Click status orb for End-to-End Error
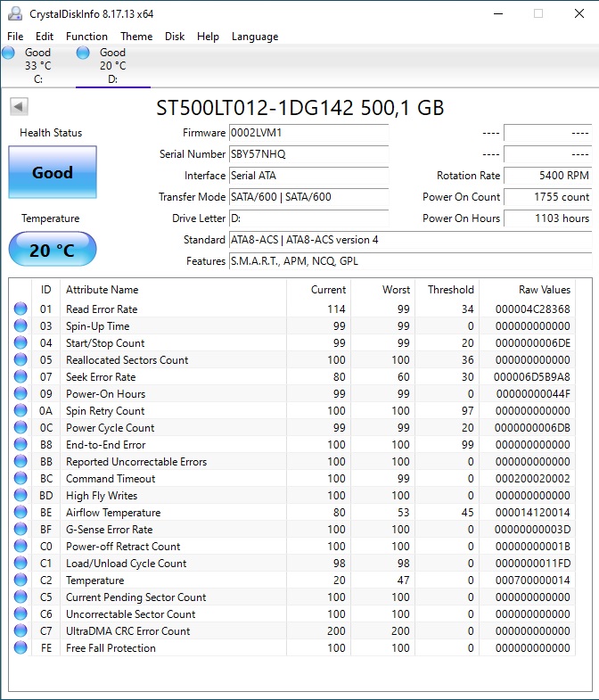The width and height of the screenshot is (599, 700). click(21, 444)
